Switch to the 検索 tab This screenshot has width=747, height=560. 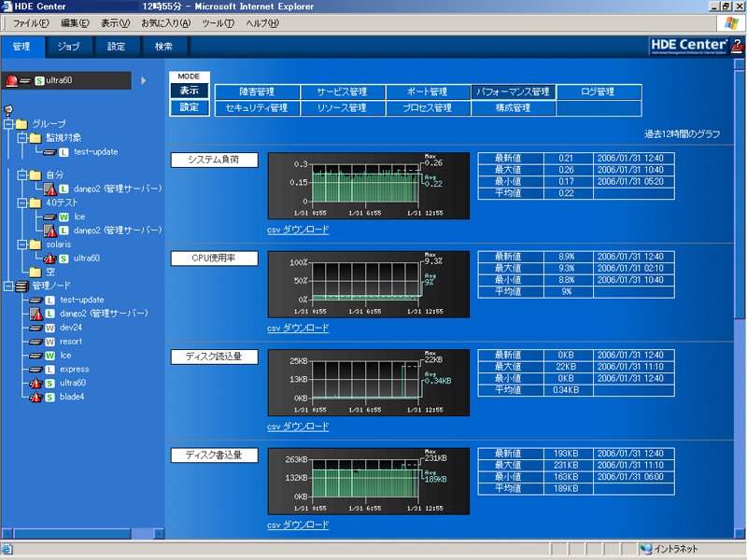pyautogui.click(x=164, y=47)
